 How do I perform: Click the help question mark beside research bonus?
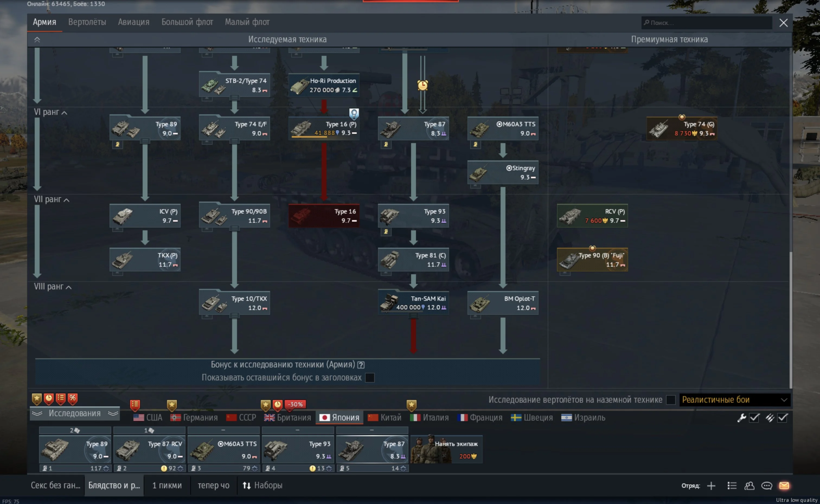click(361, 365)
